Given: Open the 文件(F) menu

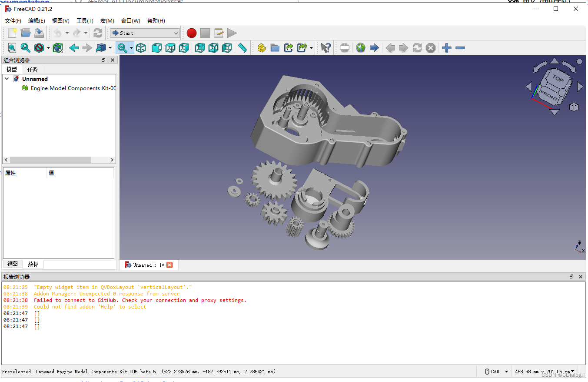Looking at the screenshot, I should 13,21.
